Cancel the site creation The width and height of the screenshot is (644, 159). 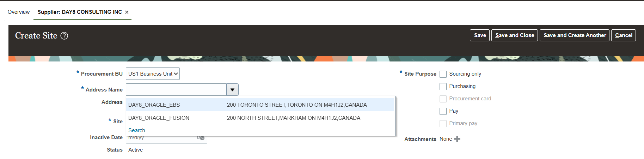(x=624, y=35)
